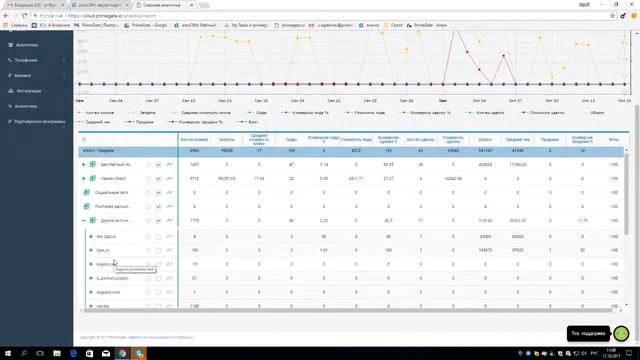The image size is (640, 360).
Task: Open the My Tasks bookmark
Action: tap(247, 25)
